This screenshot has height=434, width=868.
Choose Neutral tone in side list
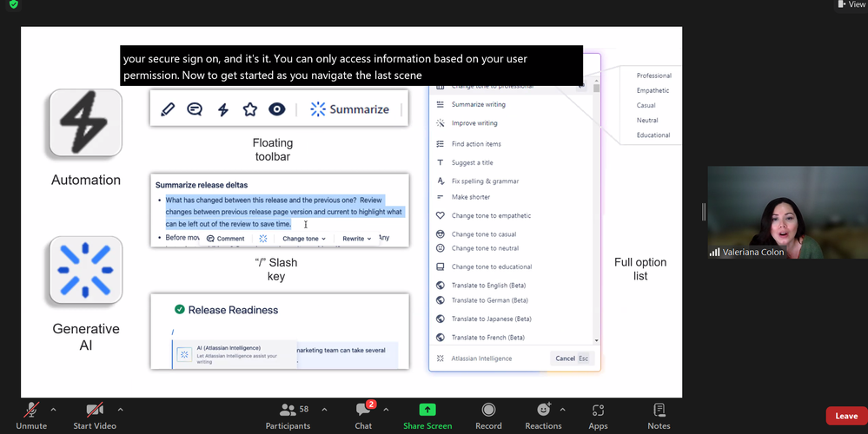coord(647,120)
